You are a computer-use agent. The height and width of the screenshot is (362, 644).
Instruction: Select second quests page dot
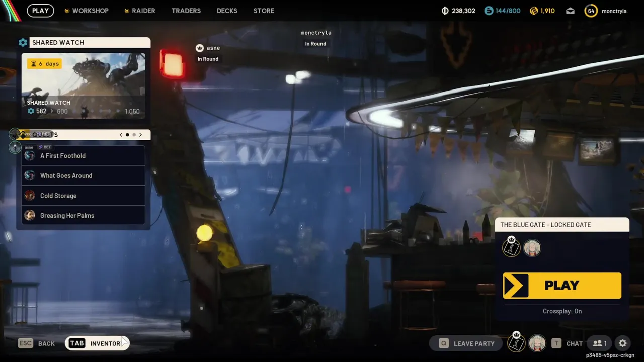(x=134, y=135)
